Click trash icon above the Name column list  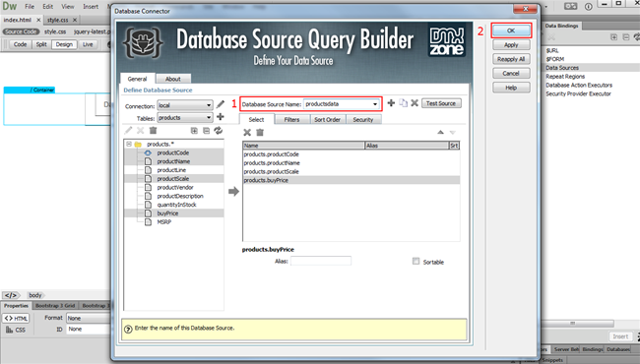pos(260,132)
